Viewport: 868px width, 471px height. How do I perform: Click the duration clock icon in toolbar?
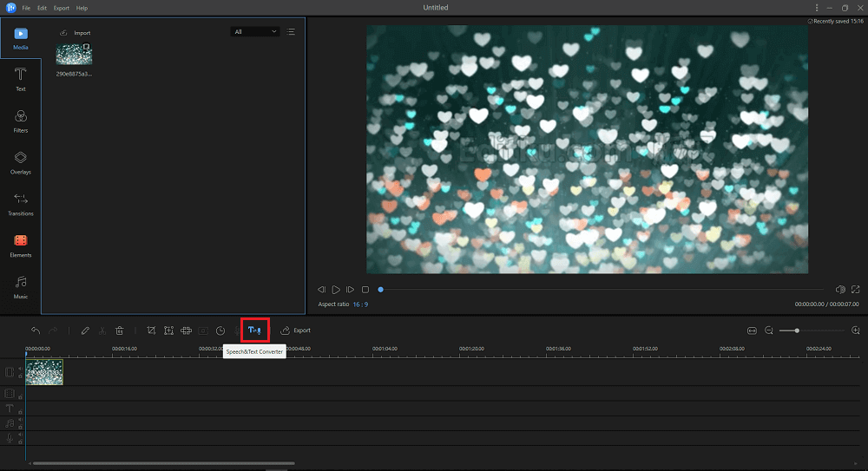tap(220, 330)
